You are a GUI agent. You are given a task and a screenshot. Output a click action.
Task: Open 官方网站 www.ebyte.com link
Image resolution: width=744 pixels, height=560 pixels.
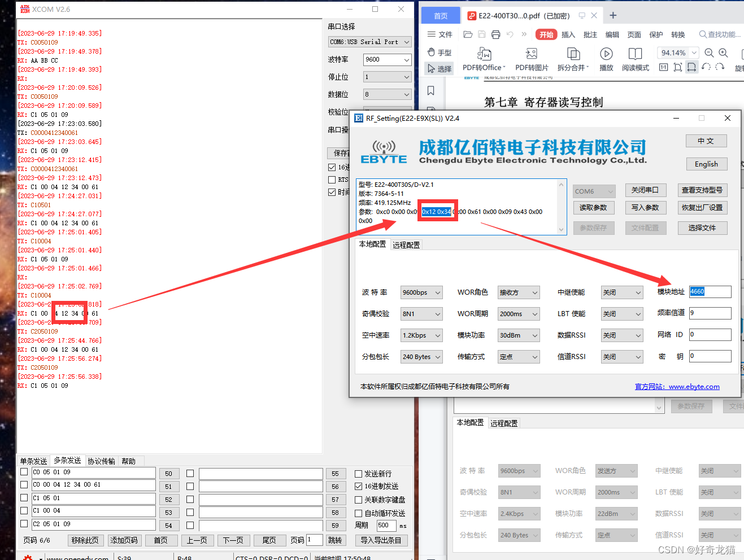[x=677, y=387]
